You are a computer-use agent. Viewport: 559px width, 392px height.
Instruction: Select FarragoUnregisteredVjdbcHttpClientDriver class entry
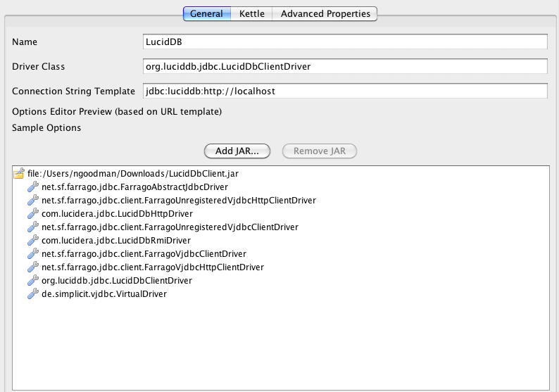pos(179,201)
